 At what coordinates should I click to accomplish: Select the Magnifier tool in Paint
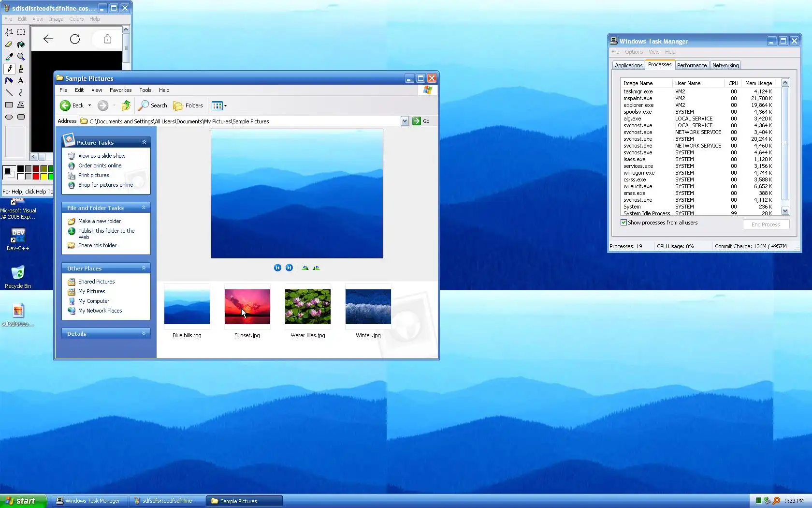[x=21, y=57]
